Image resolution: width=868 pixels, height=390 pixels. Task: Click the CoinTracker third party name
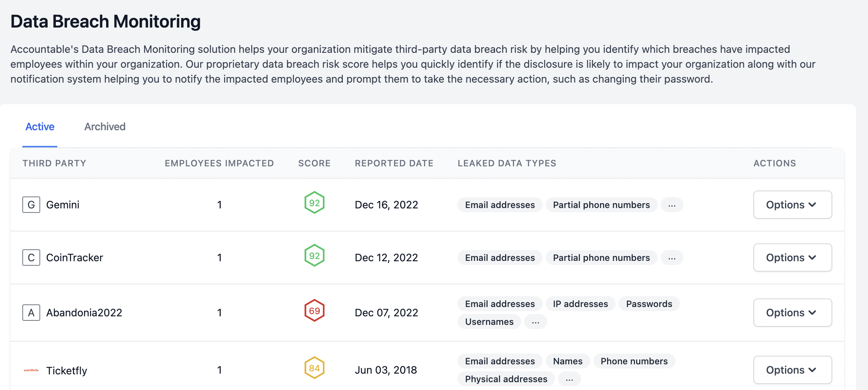click(74, 258)
